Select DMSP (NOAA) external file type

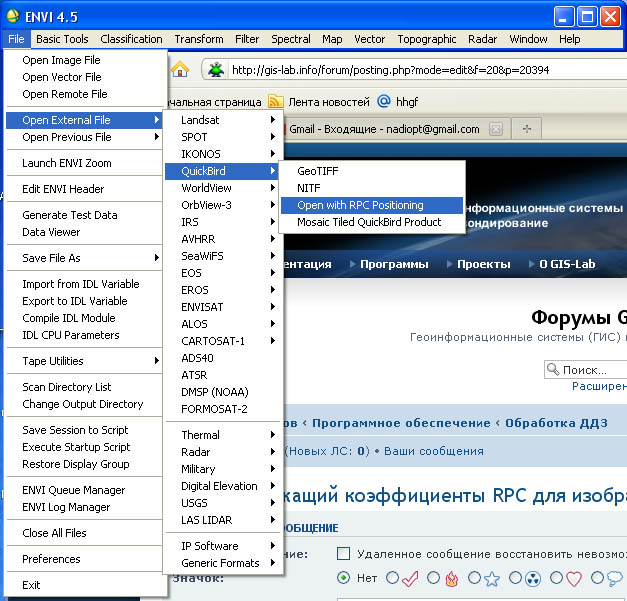coord(224,392)
